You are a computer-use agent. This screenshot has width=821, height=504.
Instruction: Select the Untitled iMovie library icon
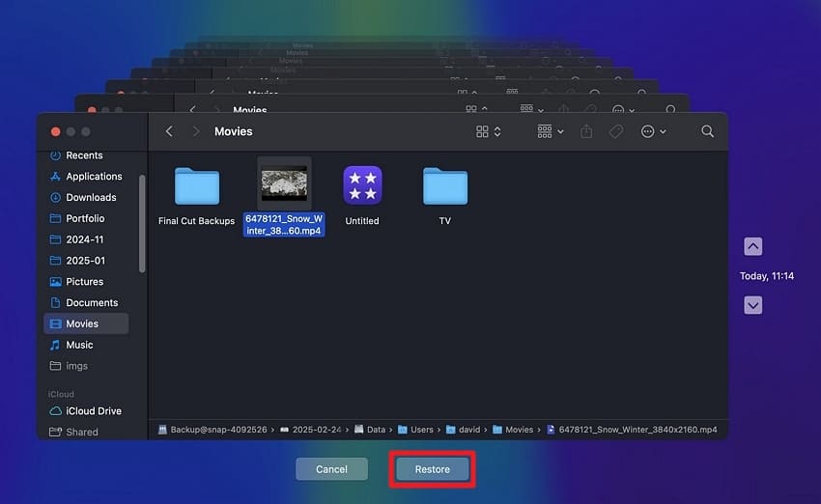tap(362, 185)
